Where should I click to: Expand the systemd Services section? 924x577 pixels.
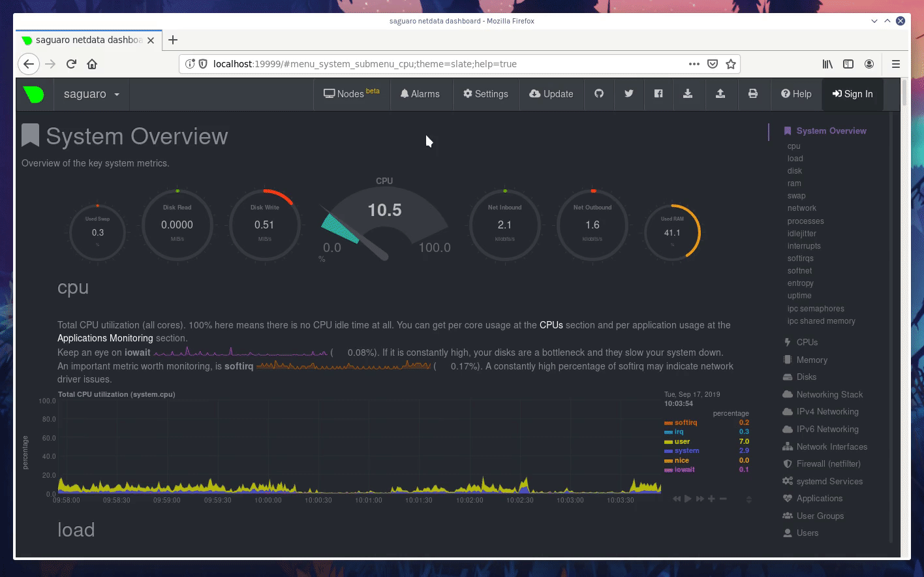coord(829,481)
